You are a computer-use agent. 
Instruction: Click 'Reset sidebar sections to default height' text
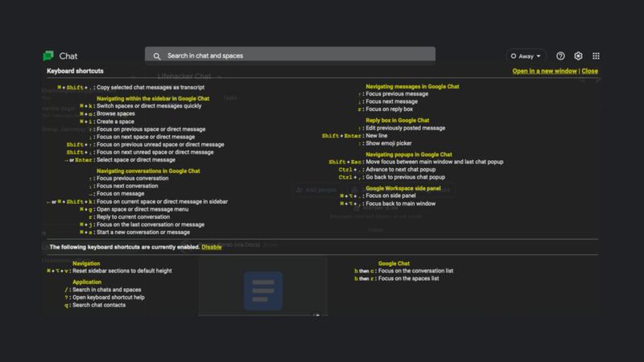tap(122, 271)
